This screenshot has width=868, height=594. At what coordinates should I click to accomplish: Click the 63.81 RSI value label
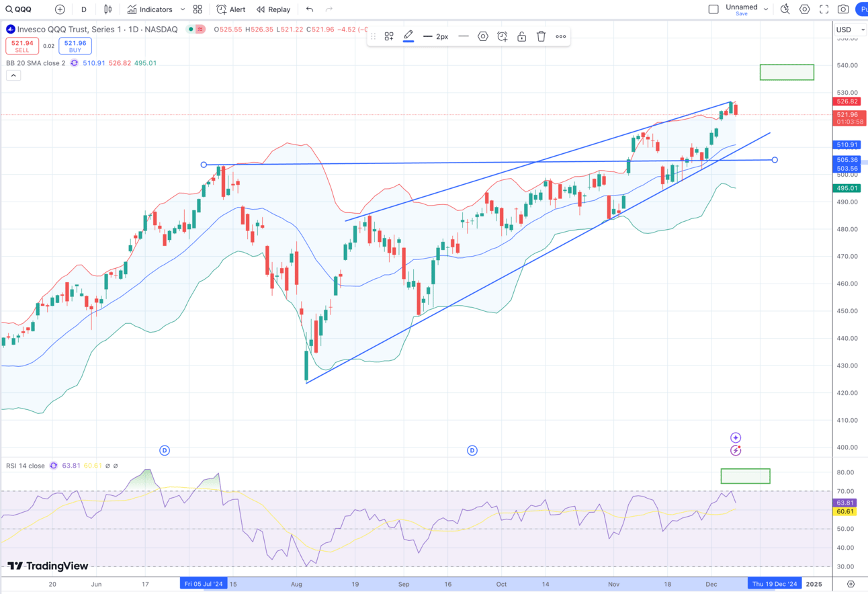845,503
